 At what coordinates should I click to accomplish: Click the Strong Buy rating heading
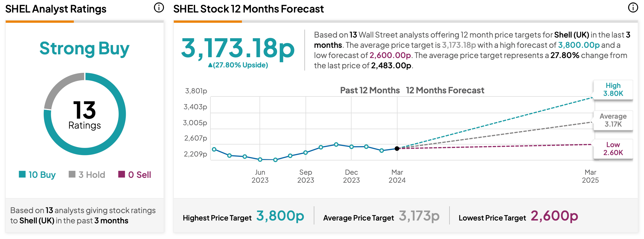coord(84,48)
